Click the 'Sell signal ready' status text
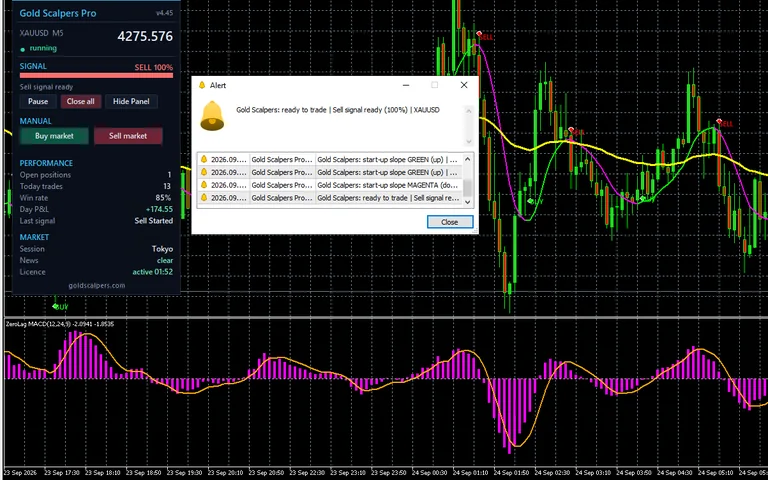Viewport: 768px width, 480px height. 47,87
